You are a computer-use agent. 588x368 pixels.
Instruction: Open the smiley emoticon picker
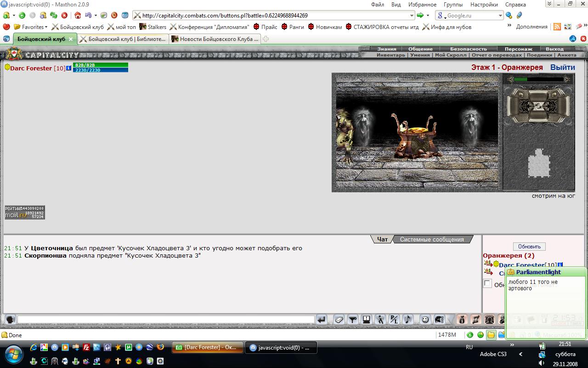pyautogui.click(x=425, y=319)
